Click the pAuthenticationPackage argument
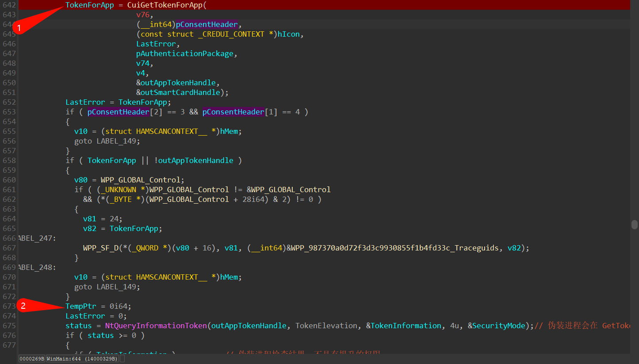 pyautogui.click(x=184, y=53)
